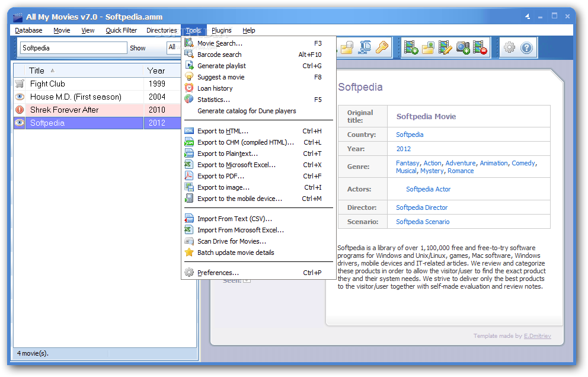Click the blue help question mark icon

[526, 47]
